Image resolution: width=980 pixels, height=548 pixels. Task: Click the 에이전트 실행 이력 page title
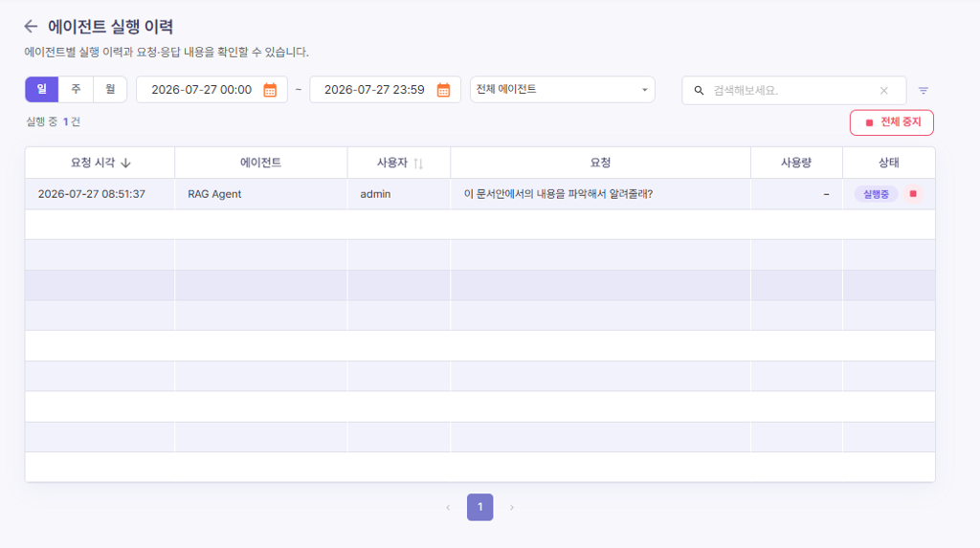(x=111, y=26)
